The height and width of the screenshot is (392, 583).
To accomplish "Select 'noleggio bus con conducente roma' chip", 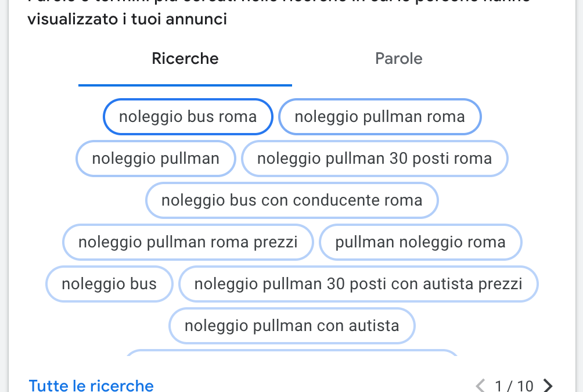I will point(292,200).
